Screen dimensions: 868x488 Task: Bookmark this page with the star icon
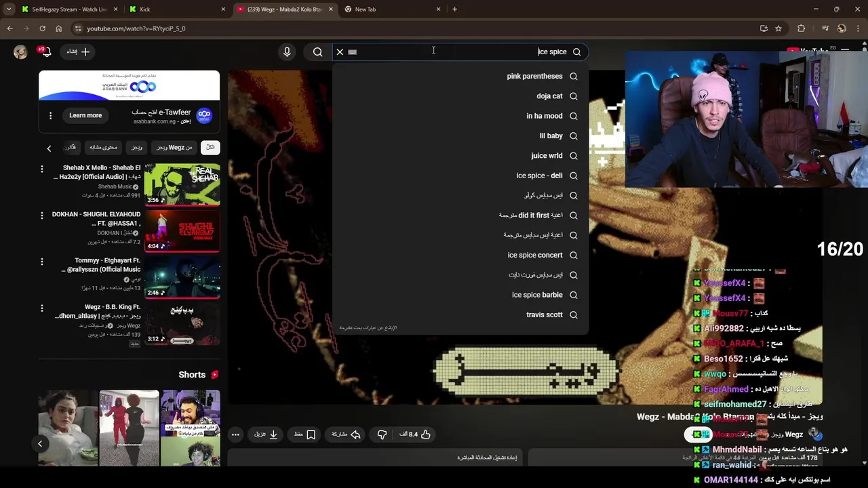[x=778, y=28]
